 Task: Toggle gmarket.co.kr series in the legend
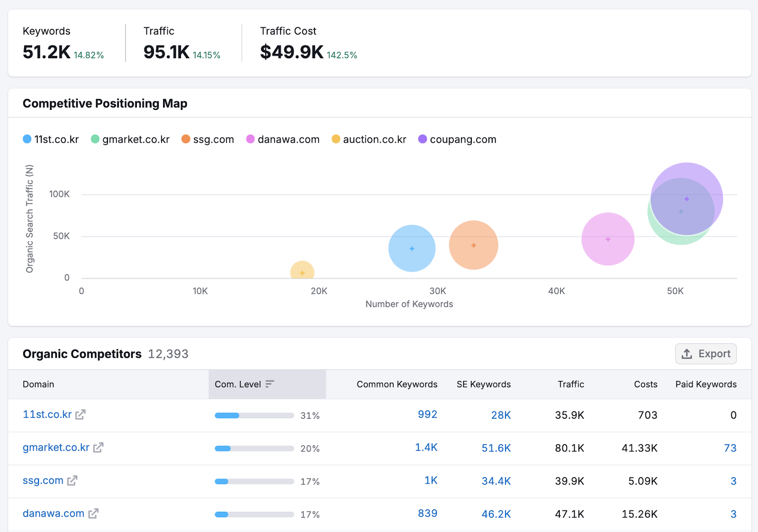(130, 139)
